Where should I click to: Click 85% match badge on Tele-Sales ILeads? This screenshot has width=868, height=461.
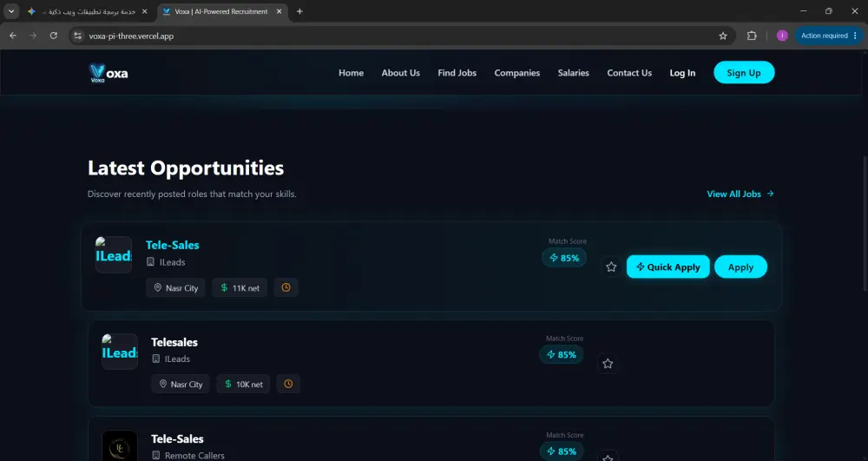(564, 258)
